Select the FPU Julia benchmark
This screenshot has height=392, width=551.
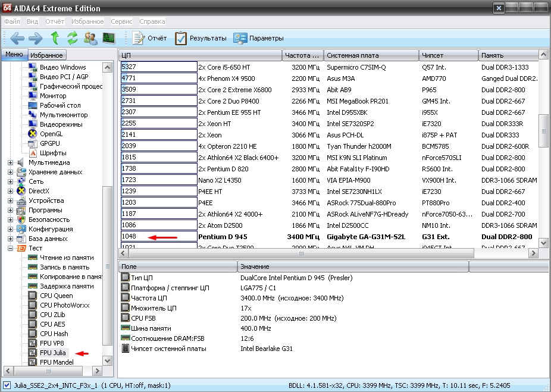[53, 353]
